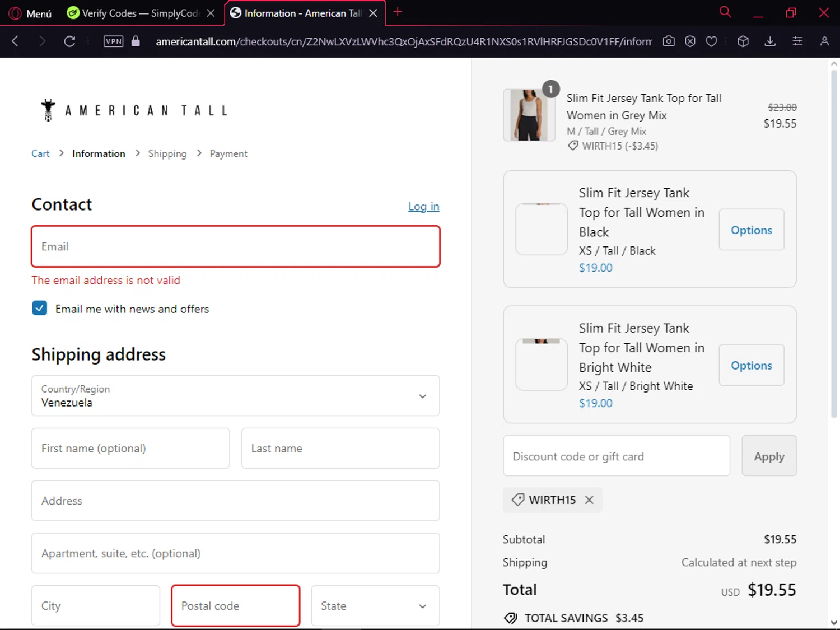Close the Information - American Tall tab
Screen dimensions: 840x630
[373, 13]
